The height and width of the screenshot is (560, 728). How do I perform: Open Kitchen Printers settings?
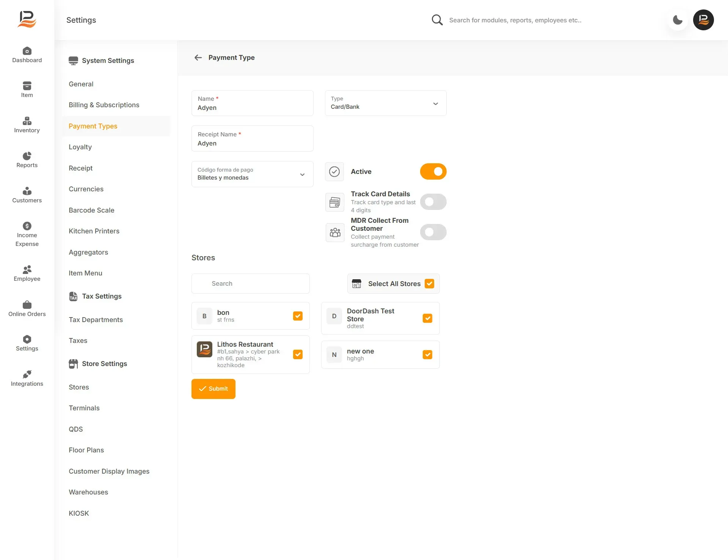94,231
